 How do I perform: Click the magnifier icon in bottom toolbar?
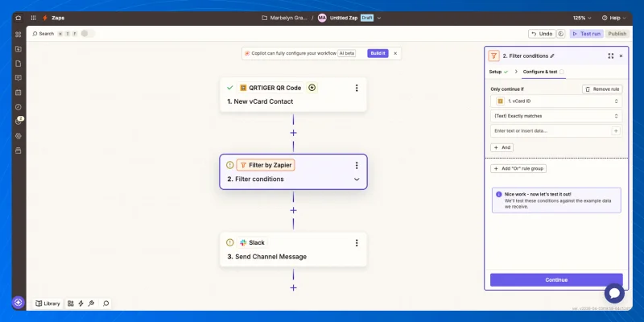point(106,303)
